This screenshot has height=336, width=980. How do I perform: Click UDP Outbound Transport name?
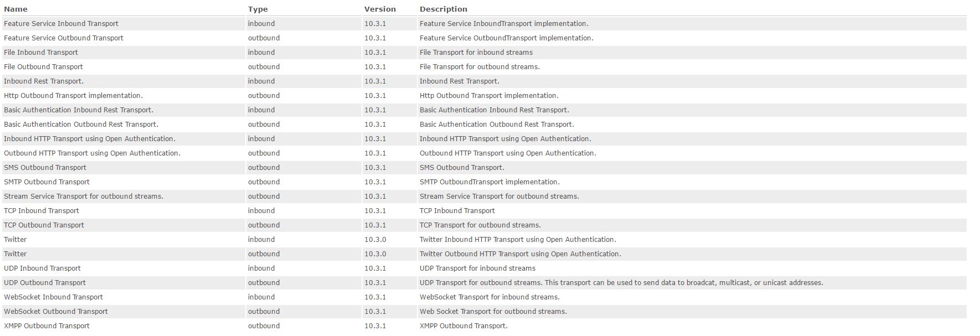[x=45, y=283]
